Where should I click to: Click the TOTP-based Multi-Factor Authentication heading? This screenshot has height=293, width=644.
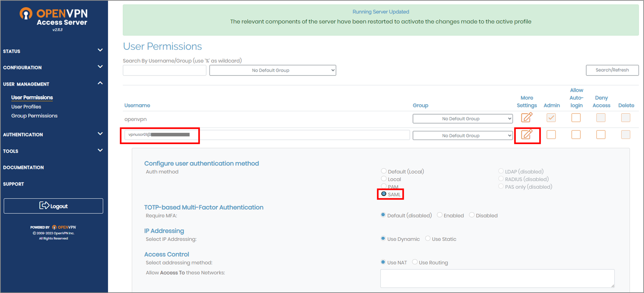click(204, 207)
